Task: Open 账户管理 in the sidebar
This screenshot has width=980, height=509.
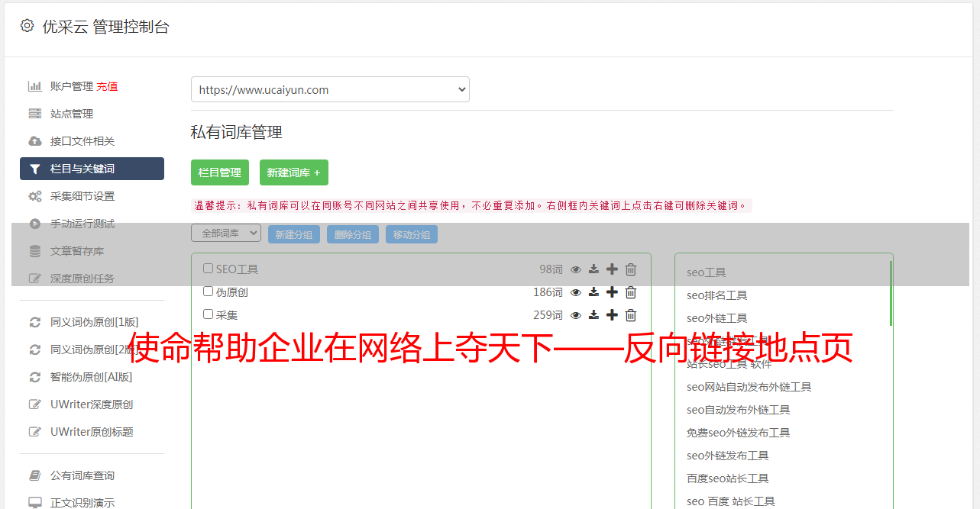Action: click(72, 86)
